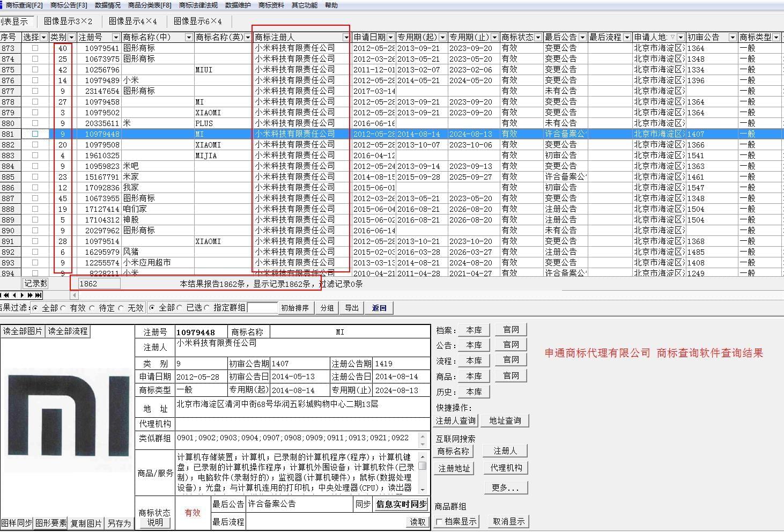Open the 最后公告 column dropdown
The width and height of the screenshot is (784, 532).
pyautogui.click(x=582, y=37)
